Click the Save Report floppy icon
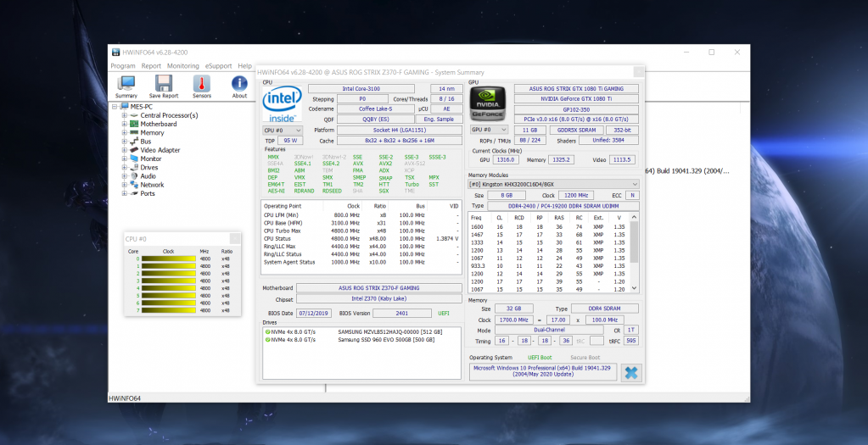868x445 pixels. [164, 84]
